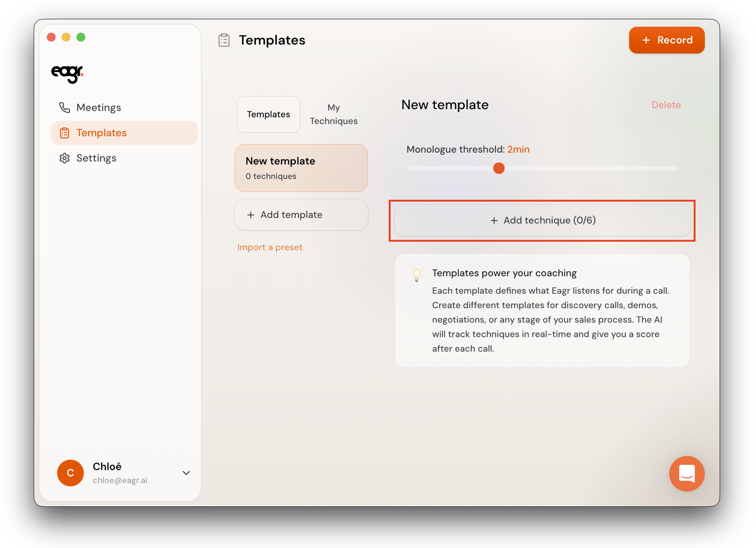Click Add technique (0/6) button
756x548 pixels.
coord(542,221)
